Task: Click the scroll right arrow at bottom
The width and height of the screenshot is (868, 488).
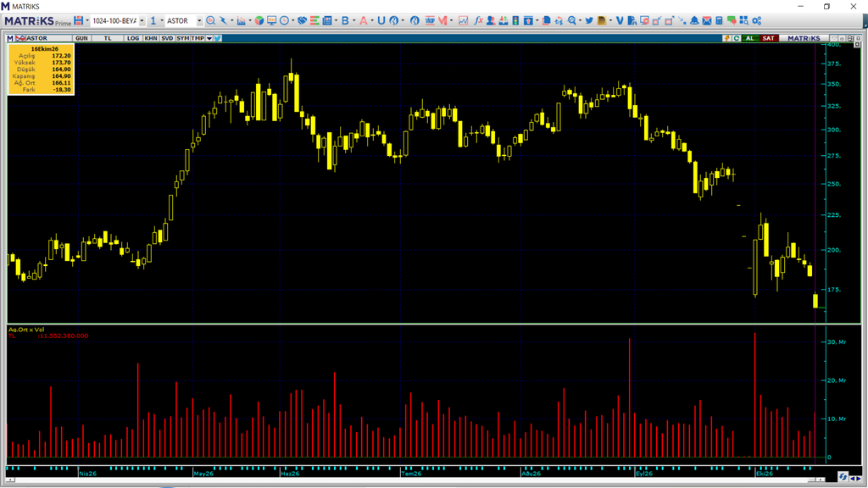Action: [x=822, y=480]
